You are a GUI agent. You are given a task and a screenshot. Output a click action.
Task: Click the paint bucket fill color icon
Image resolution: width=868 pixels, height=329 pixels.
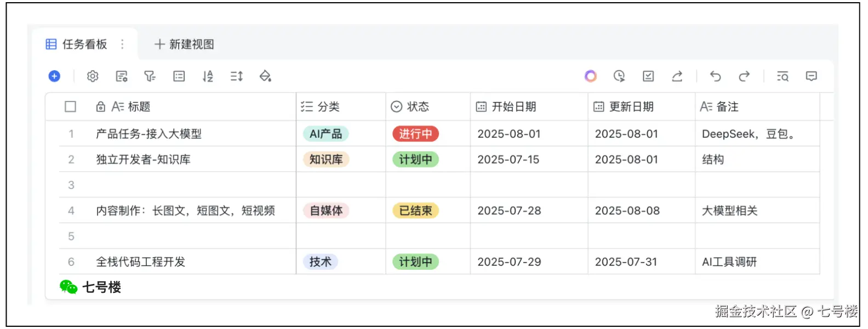click(x=265, y=76)
